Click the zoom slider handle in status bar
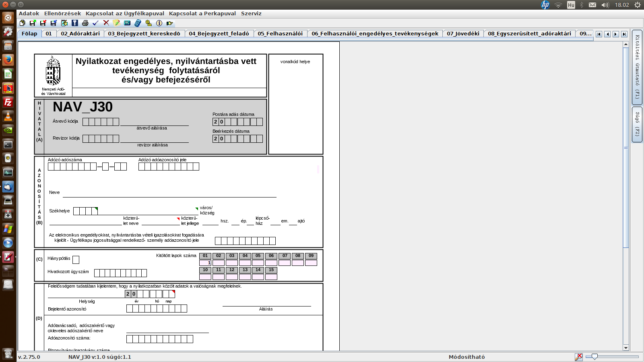Image resolution: width=644 pixels, height=362 pixels. point(594,356)
